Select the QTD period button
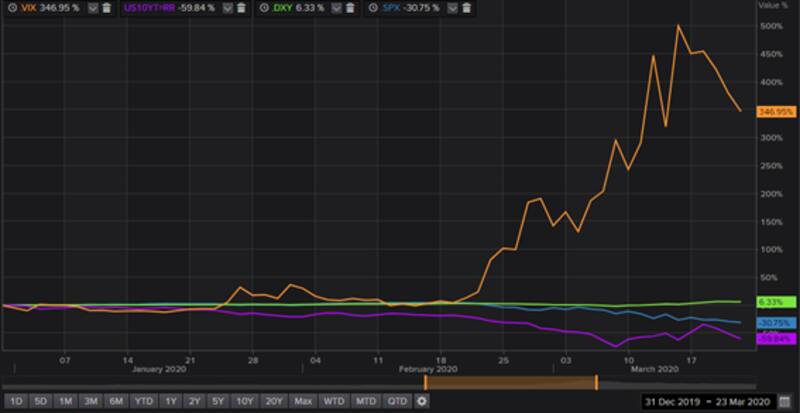The width and height of the screenshot is (800, 413). [x=397, y=401]
